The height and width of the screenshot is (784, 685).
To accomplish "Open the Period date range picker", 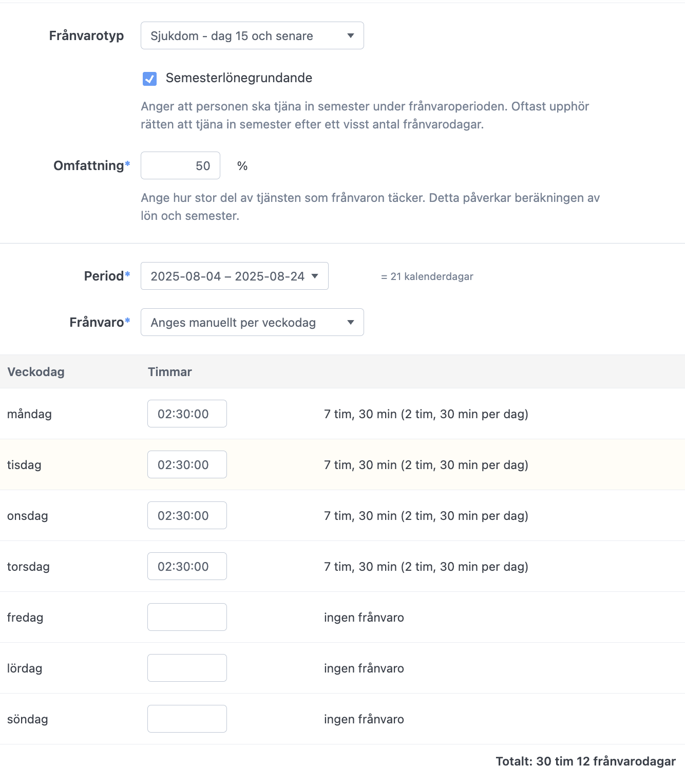I will (x=235, y=276).
